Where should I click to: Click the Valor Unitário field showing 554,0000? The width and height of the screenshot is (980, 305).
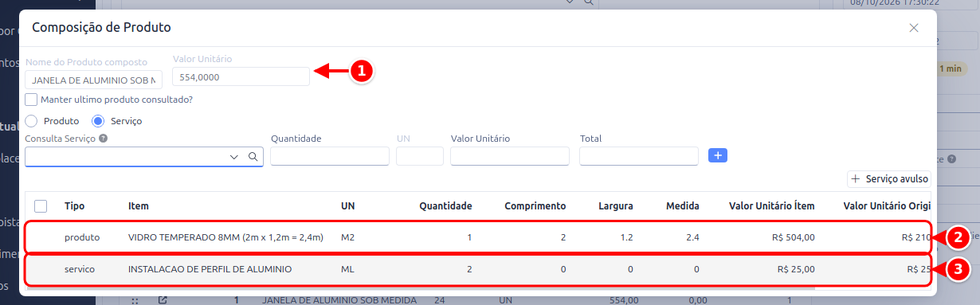tap(241, 76)
